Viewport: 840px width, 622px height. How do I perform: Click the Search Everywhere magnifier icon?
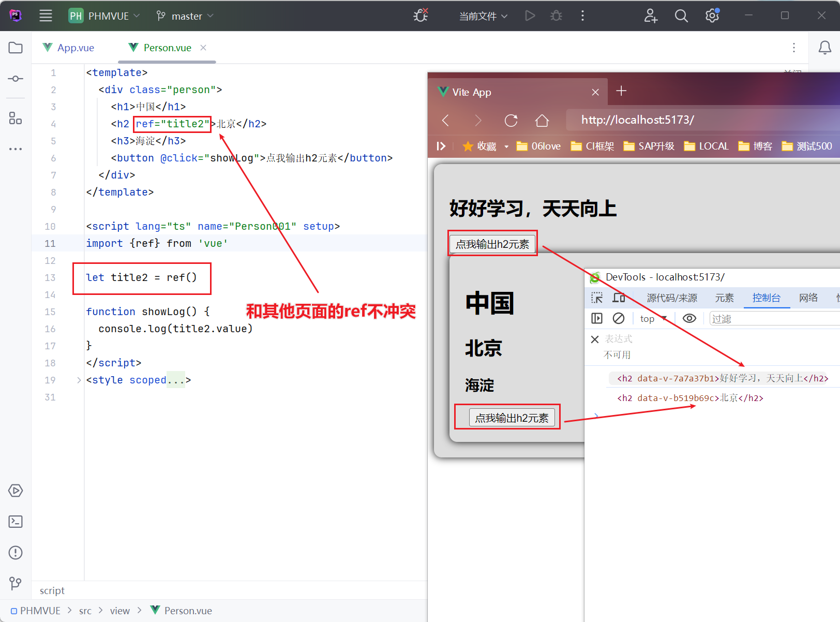681,16
